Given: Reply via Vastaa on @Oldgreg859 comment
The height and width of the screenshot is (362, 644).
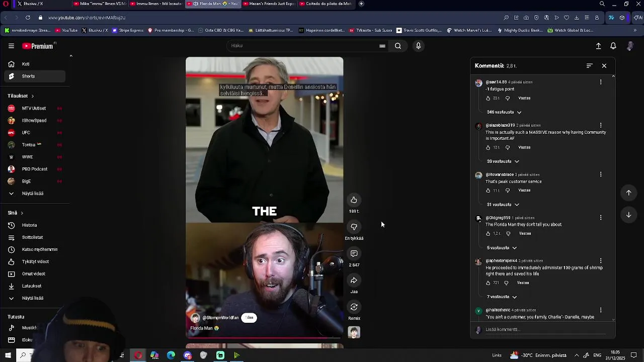Looking at the screenshot, I should (x=525, y=234).
